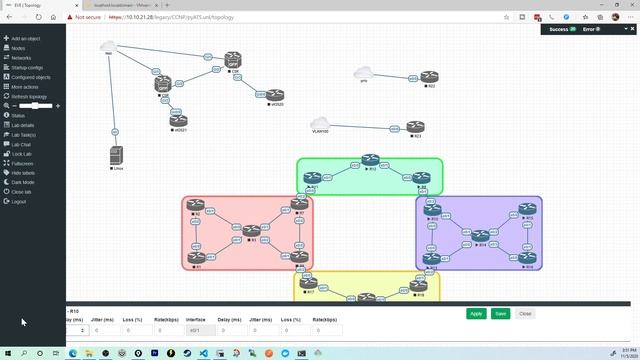Open Lab details icon

7,125
